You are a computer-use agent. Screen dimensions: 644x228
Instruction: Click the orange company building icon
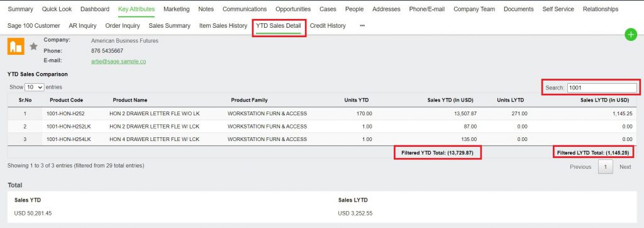[16, 46]
